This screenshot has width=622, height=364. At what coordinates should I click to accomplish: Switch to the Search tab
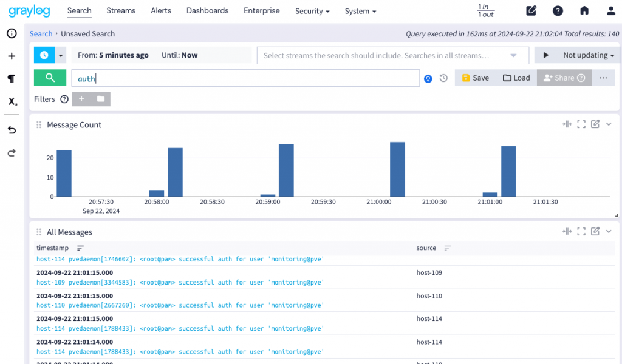tap(80, 11)
